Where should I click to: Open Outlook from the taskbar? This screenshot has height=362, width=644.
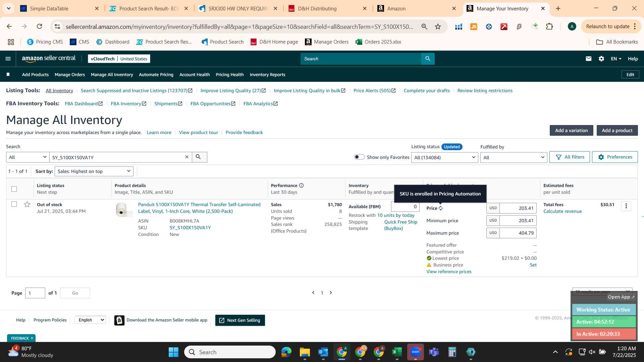click(x=323, y=352)
